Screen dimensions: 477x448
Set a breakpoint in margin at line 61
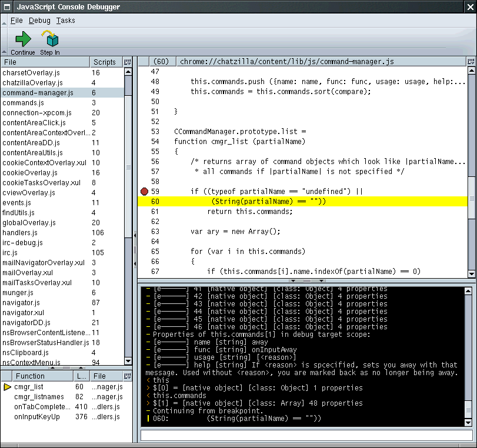144,211
